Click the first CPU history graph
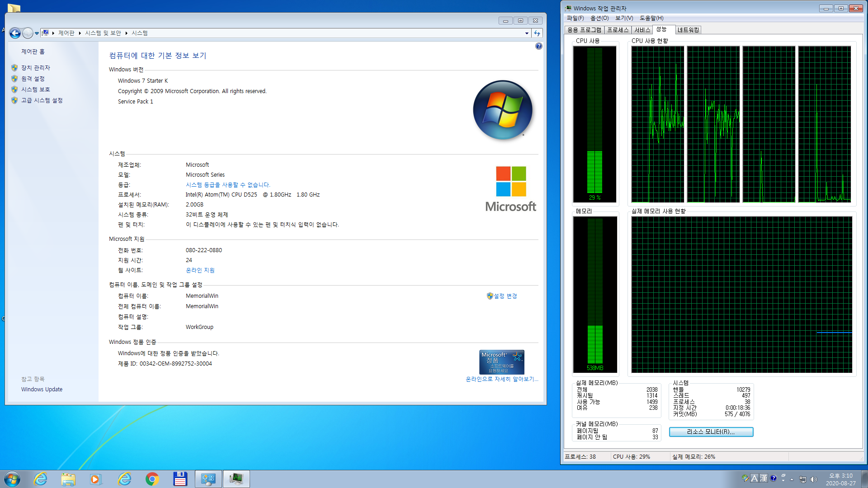868x488 pixels. [x=658, y=124]
